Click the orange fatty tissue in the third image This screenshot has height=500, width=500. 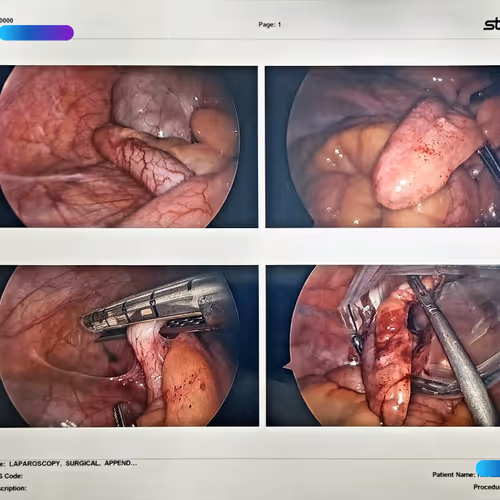tap(188, 380)
